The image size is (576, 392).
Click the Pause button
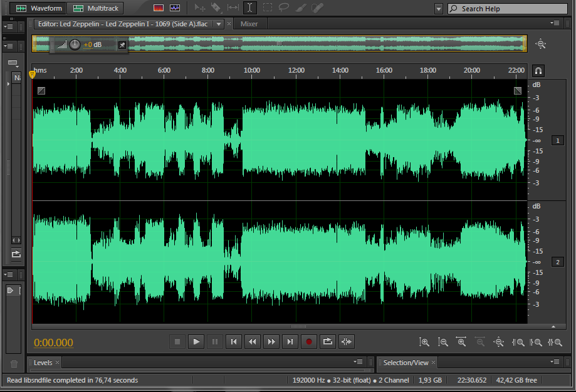coord(215,342)
